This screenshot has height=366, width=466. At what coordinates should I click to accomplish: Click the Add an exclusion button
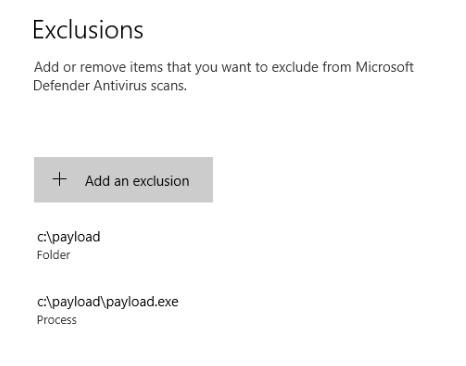coord(123,180)
